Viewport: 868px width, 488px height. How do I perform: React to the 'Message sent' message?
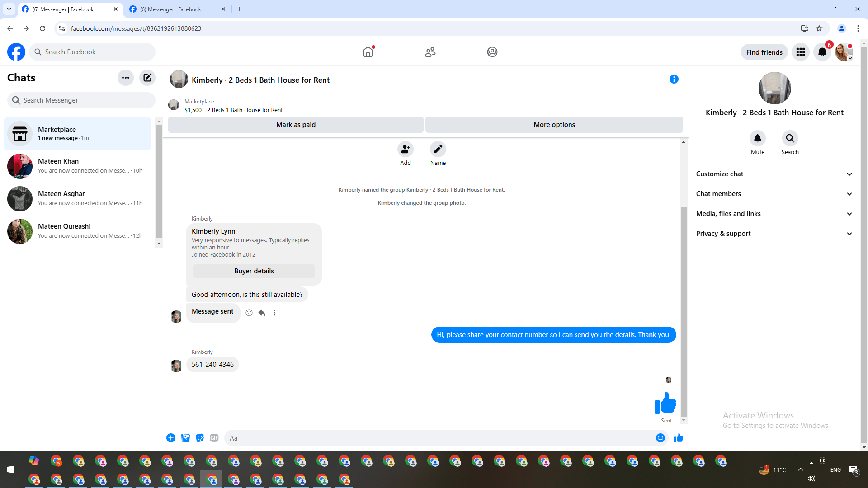249,313
